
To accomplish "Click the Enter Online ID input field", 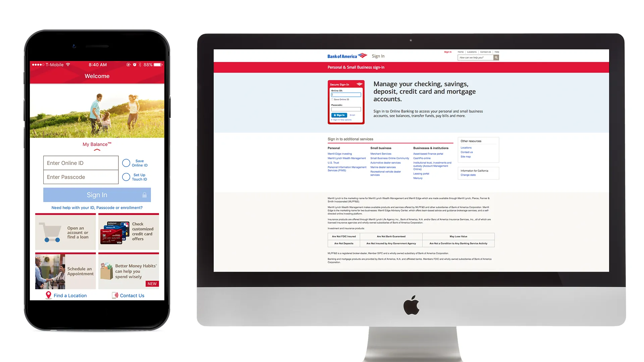I will click(81, 163).
